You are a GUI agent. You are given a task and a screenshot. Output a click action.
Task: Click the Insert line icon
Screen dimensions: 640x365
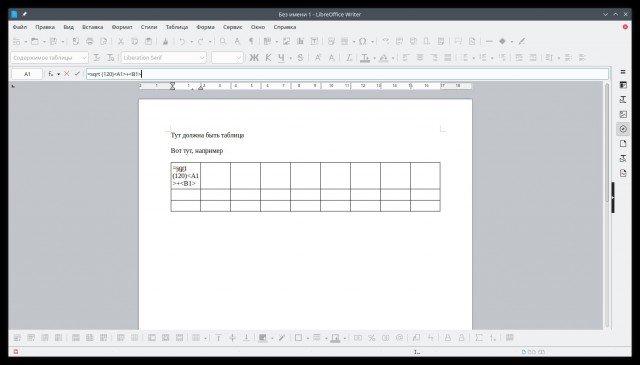(x=489, y=41)
